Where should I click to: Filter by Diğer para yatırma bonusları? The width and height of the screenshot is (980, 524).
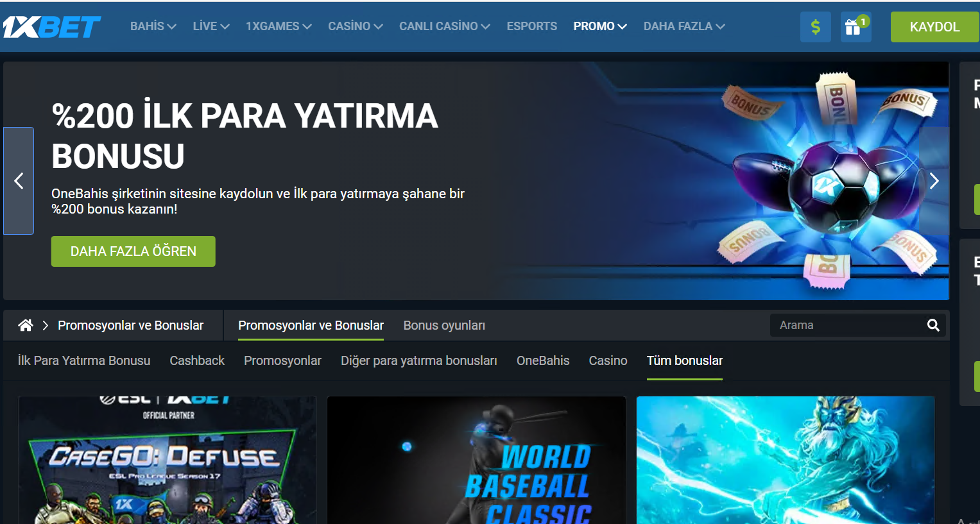(419, 360)
